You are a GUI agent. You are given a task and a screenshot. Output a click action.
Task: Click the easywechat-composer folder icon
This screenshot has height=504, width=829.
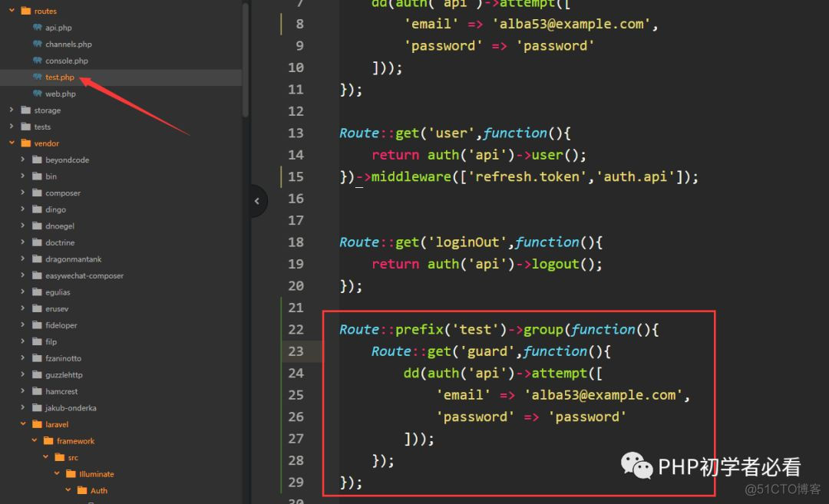click(37, 275)
